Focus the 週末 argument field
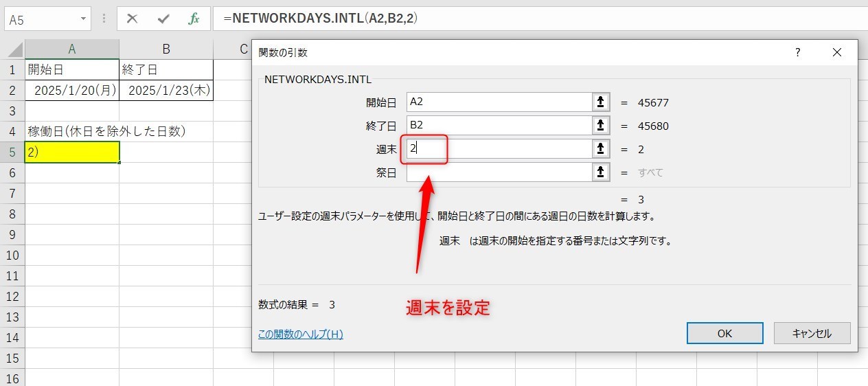 click(x=499, y=149)
